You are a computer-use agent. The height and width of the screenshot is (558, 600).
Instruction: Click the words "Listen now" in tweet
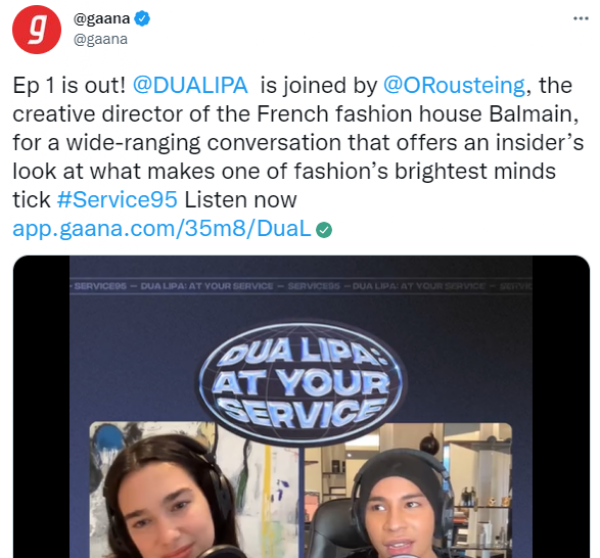tap(241, 200)
